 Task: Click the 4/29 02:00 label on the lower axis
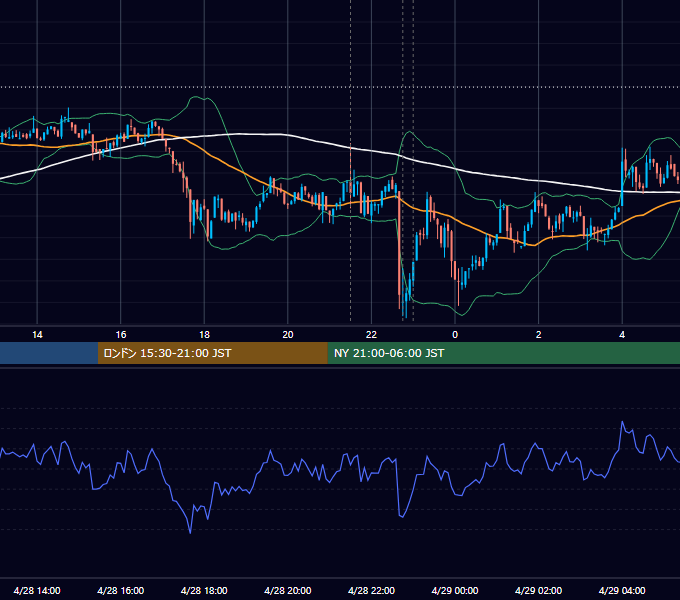(539, 590)
